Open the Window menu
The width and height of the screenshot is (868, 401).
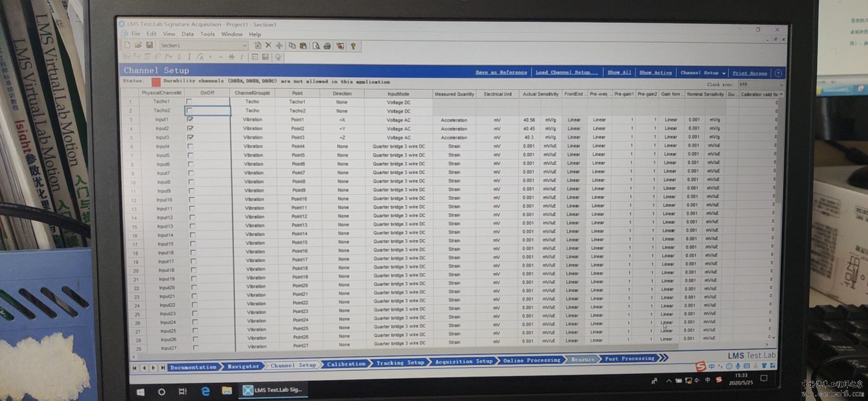pos(232,34)
